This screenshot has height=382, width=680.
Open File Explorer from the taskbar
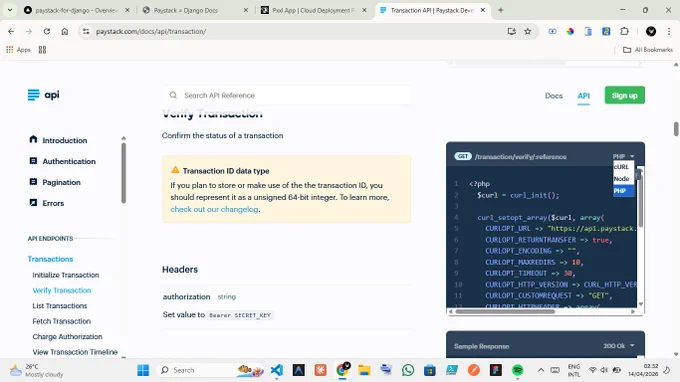tap(364, 370)
